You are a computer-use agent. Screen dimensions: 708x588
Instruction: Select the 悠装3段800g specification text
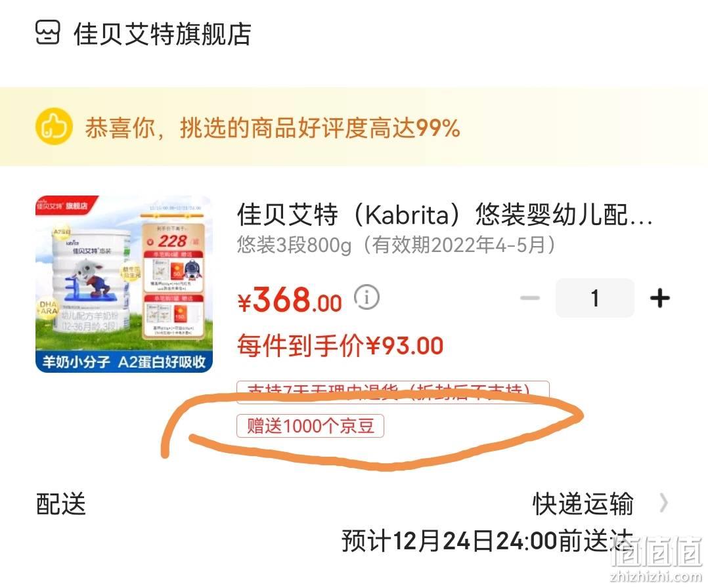pyautogui.click(x=395, y=245)
